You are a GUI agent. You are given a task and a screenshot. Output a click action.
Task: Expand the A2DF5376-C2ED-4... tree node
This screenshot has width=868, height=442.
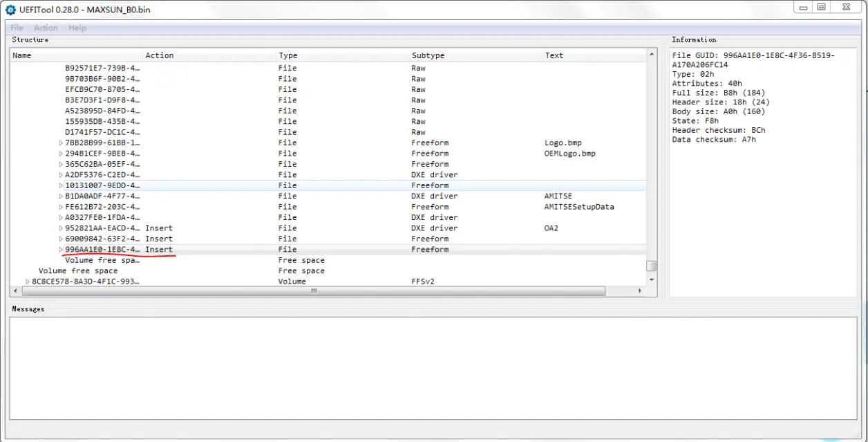(x=61, y=175)
